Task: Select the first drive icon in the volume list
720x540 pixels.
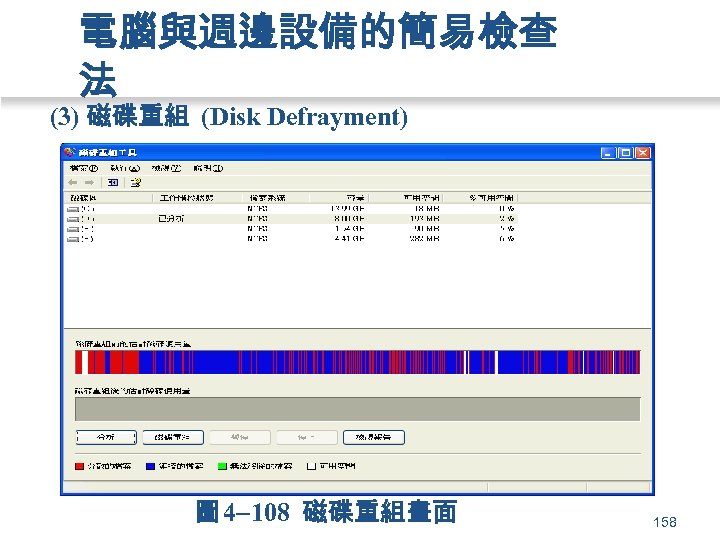Action: [73, 209]
